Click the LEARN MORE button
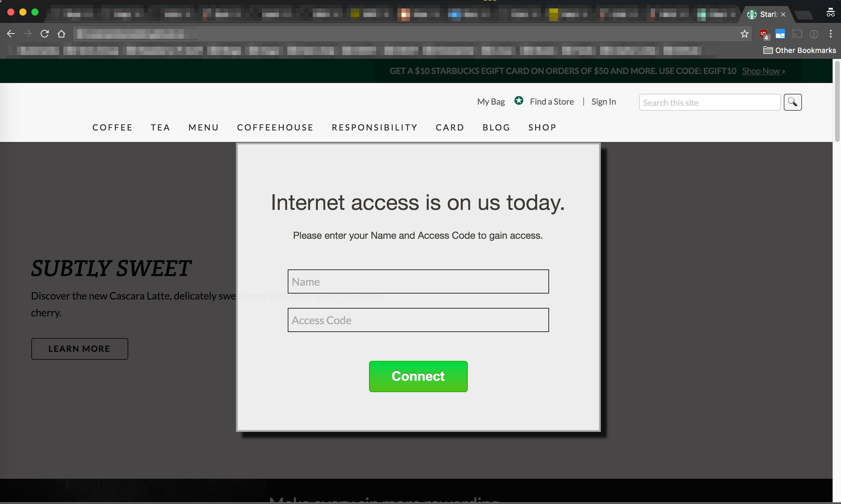 pyautogui.click(x=79, y=349)
